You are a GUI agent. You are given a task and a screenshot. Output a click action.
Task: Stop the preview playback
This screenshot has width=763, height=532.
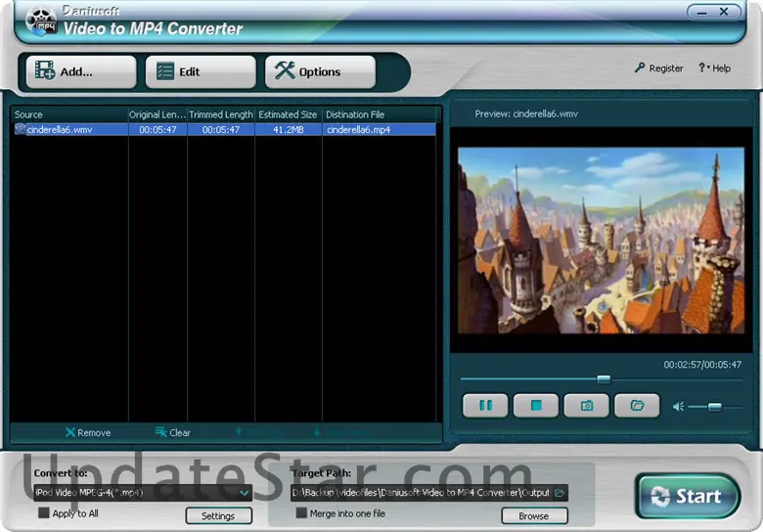click(x=536, y=405)
